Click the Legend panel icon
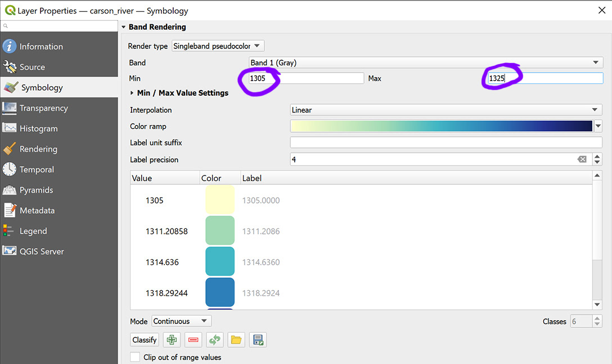 pyautogui.click(x=8, y=231)
